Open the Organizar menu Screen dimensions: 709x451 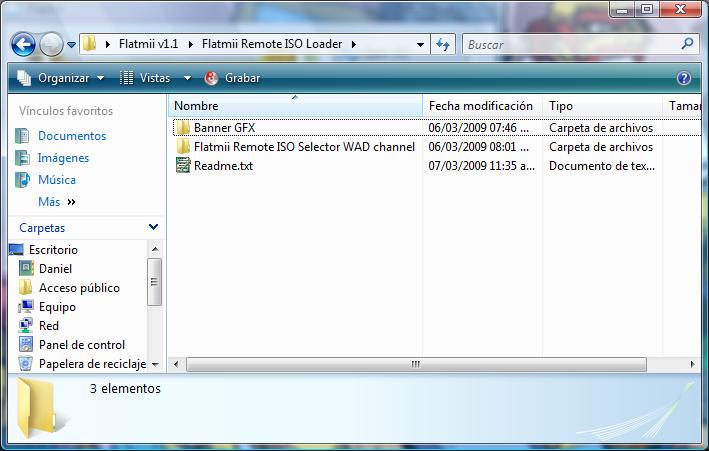61,78
